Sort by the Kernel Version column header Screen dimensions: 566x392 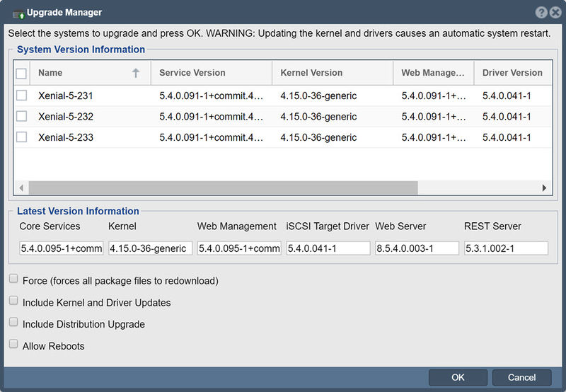[333, 73]
